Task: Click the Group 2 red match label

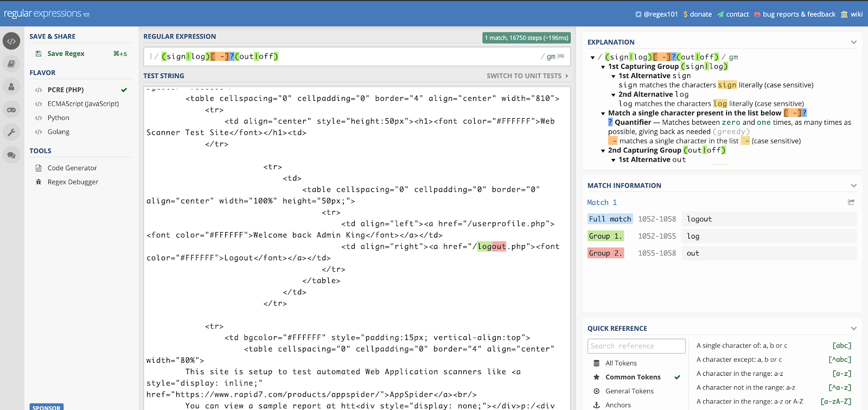Action: coord(605,253)
